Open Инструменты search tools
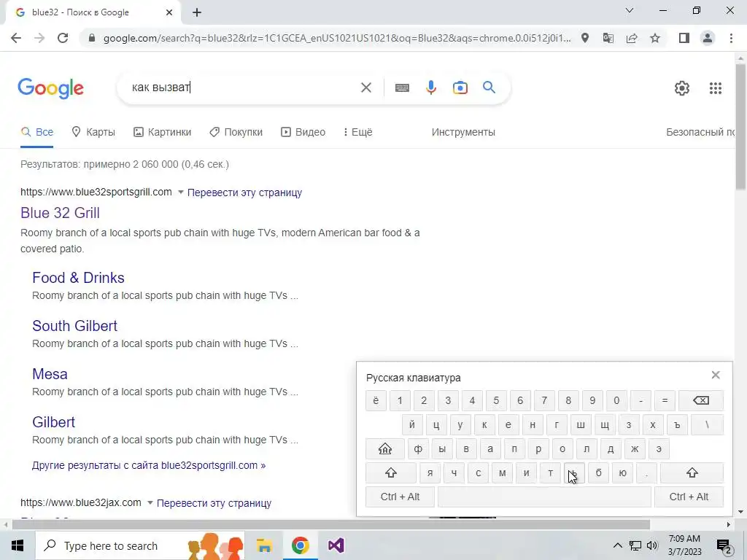The width and height of the screenshot is (747, 560). (463, 132)
